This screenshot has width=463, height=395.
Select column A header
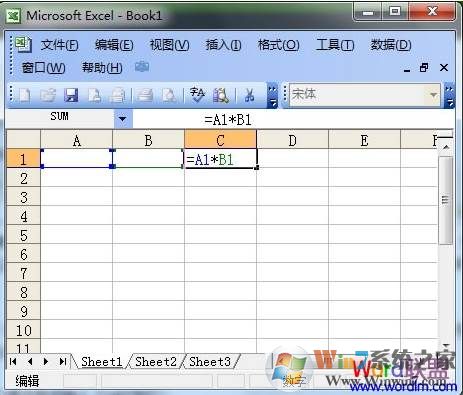(77, 140)
